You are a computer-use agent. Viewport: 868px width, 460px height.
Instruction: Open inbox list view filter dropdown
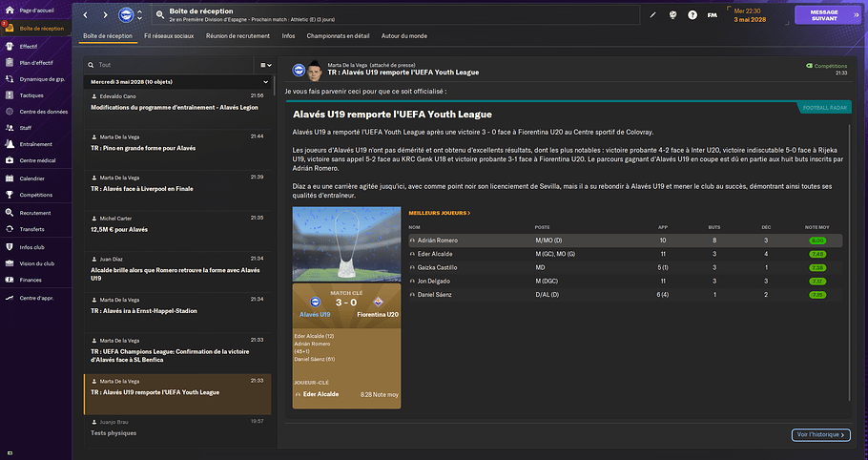click(266, 65)
